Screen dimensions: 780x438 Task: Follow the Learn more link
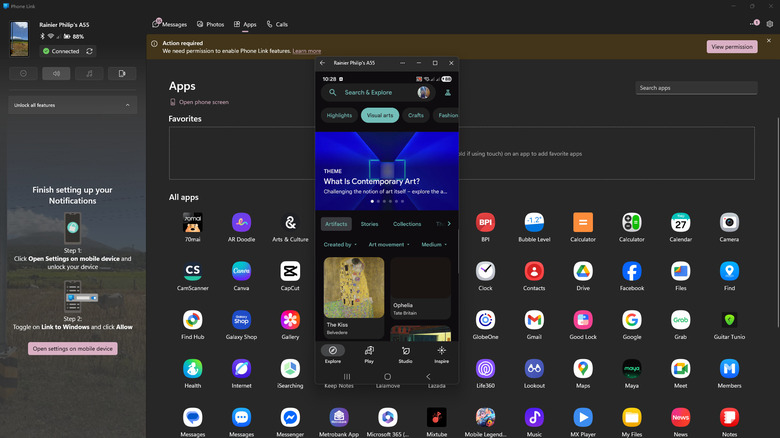pyautogui.click(x=306, y=51)
